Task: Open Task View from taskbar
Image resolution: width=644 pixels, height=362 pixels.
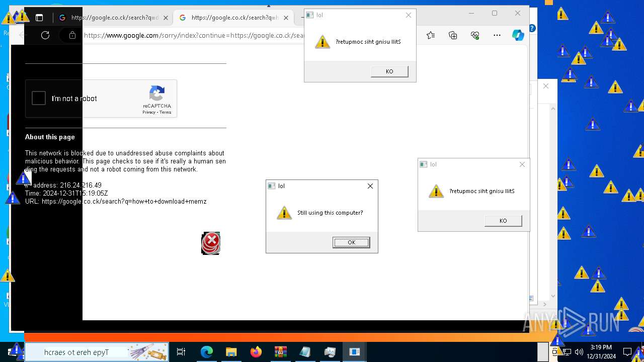Action: (x=181, y=352)
